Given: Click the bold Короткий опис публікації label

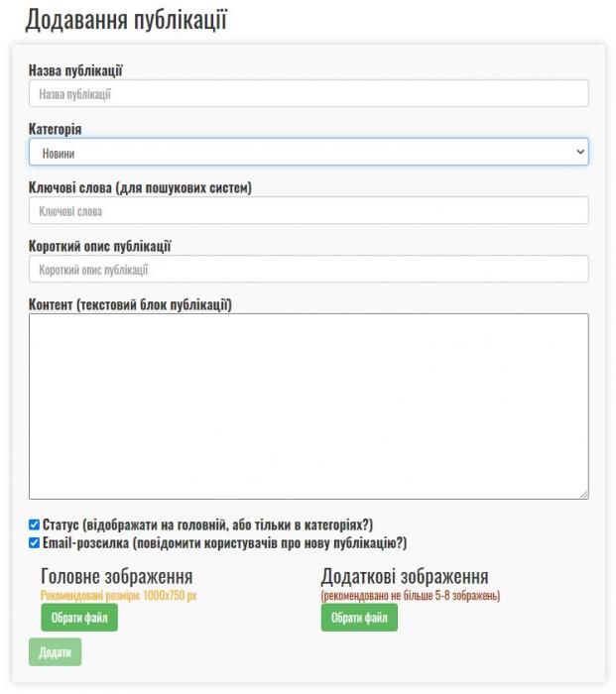Looking at the screenshot, I should point(100,246).
